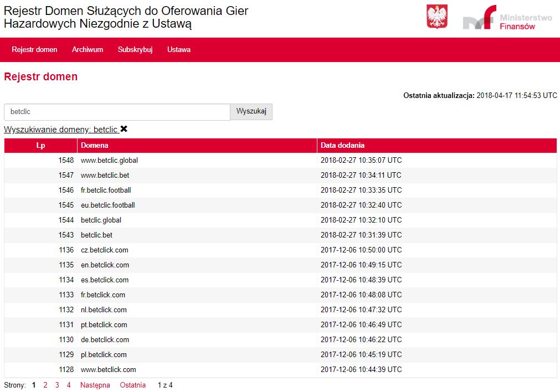560x392 pixels.
Task: Select domain fr.betclick.com
Action: click(x=103, y=295)
